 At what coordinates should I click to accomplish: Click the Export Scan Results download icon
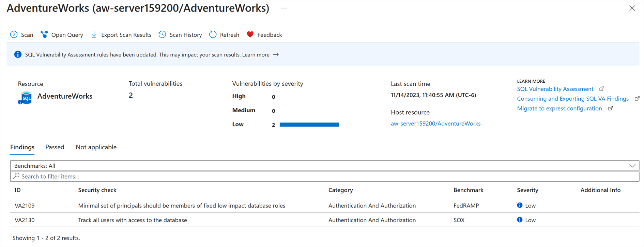point(94,34)
